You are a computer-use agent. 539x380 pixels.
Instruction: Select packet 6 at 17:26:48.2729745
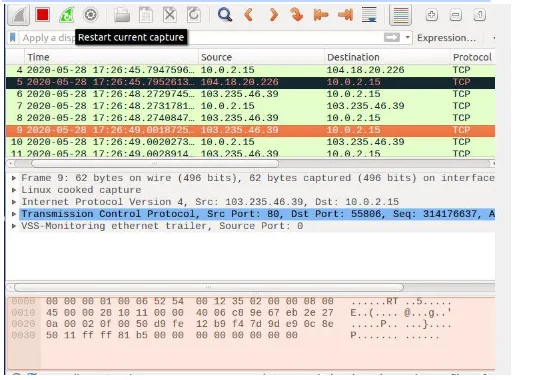[x=250, y=94]
